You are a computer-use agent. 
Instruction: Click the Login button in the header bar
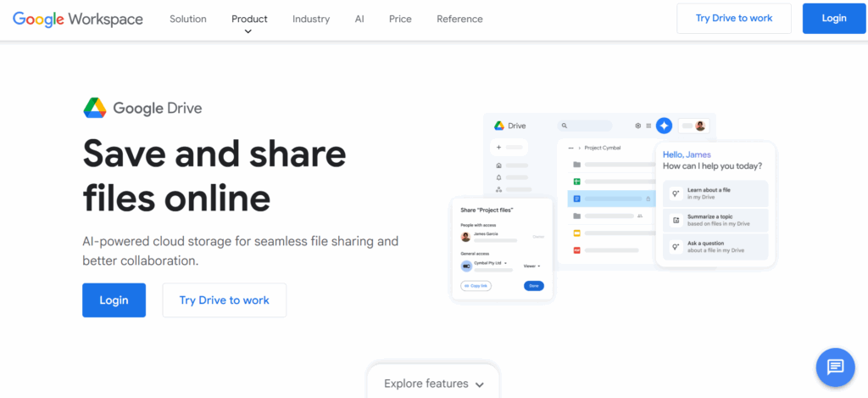[x=834, y=19]
